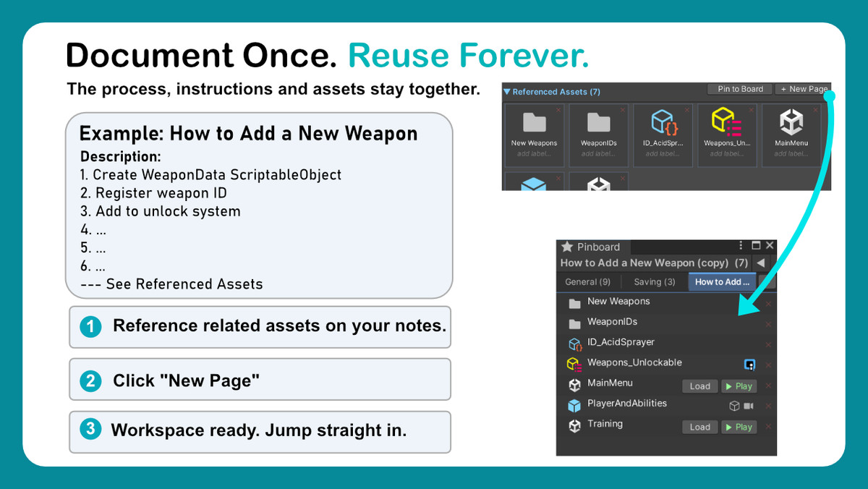The image size is (868, 489).
Task: Remove the New Weapons card from Referenced Assets
Action: [558, 110]
